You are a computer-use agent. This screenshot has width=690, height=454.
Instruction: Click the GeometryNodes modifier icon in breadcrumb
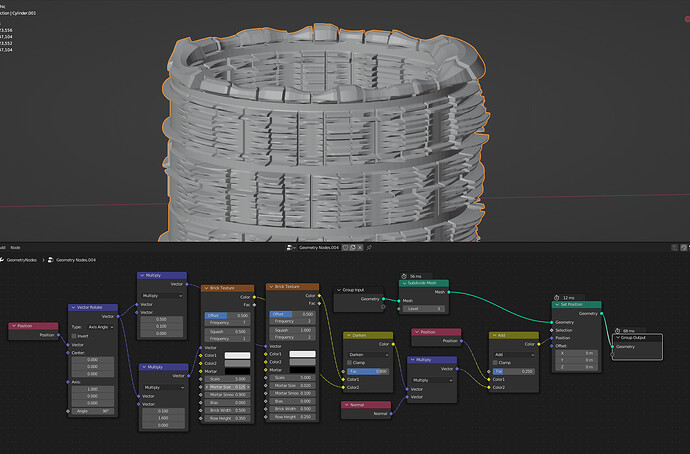click(x=2, y=260)
